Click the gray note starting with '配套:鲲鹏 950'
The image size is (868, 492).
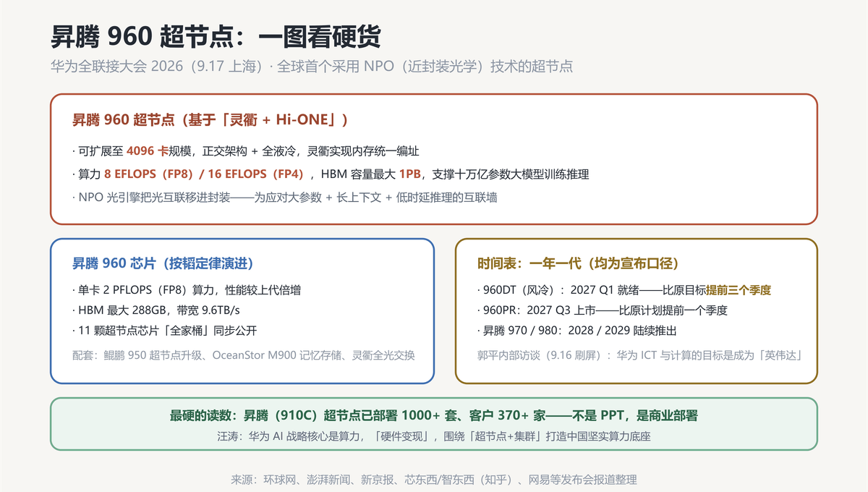(244, 355)
